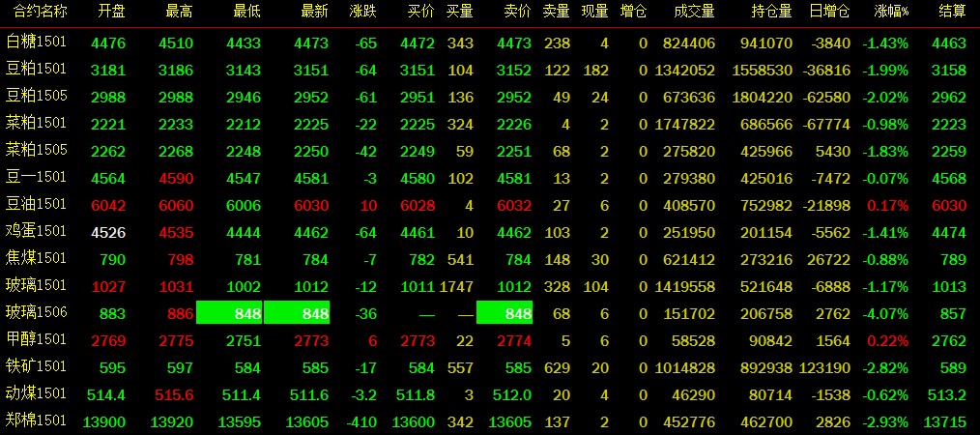This screenshot has width=980, height=435.
Task: Select the 菜粕1501 contract row
Action: click(490, 124)
